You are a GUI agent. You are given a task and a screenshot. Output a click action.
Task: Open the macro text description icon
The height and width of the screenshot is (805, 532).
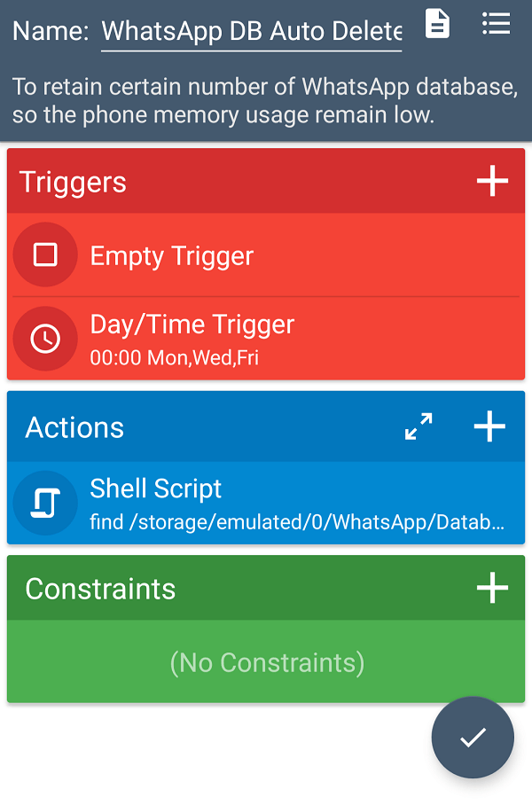point(437,25)
